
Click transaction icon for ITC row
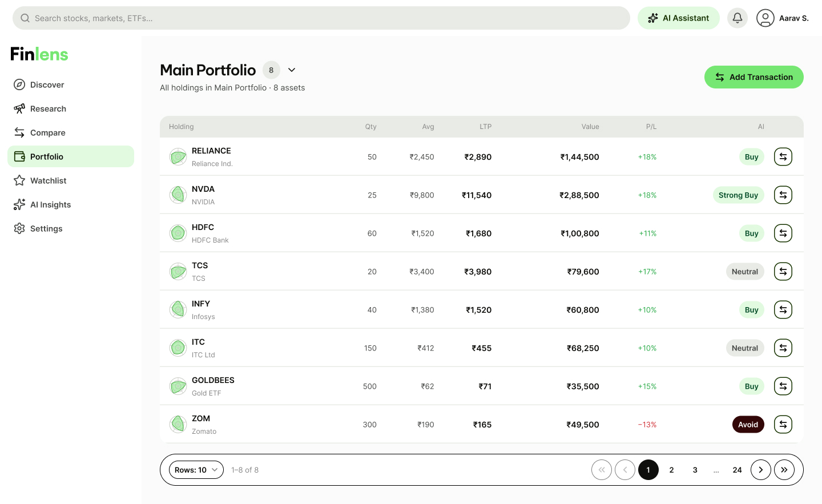pyautogui.click(x=783, y=348)
